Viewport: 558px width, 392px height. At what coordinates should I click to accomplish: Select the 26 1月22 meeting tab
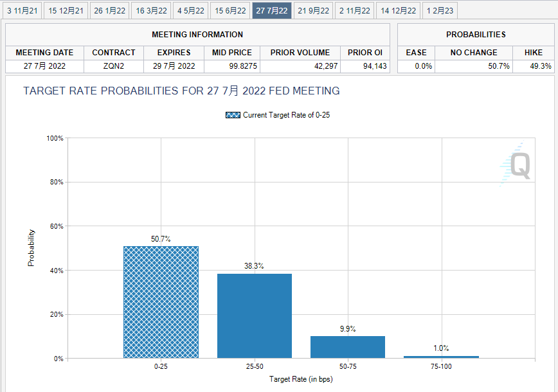[x=110, y=10]
